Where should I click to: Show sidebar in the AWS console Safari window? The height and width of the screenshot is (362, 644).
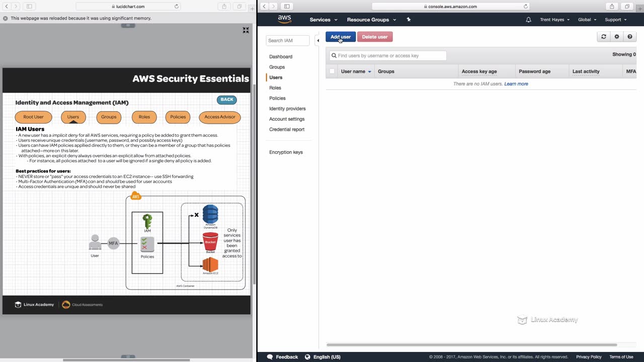point(287,7)
